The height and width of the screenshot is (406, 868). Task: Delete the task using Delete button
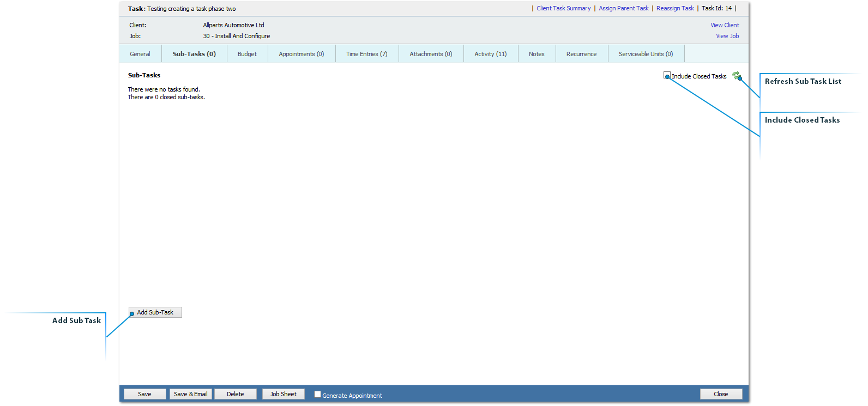[x=236, y=394]
